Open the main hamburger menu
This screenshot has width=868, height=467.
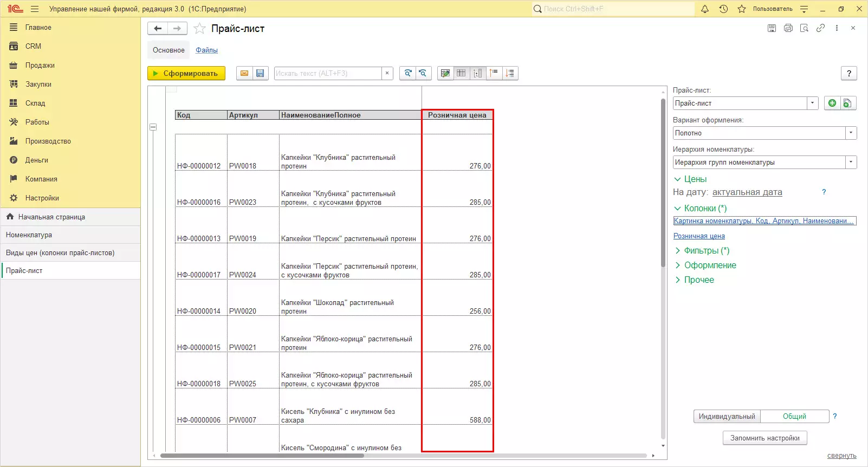[35, 9]
